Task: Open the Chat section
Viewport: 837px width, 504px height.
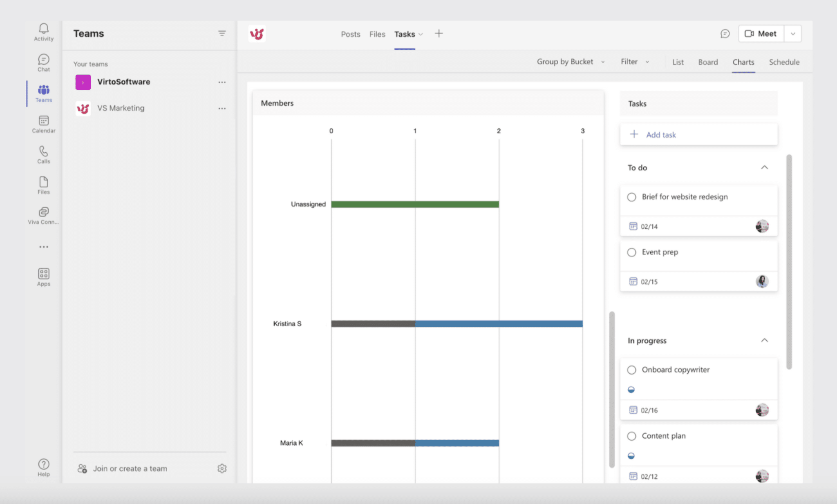Action: tap(43, 62)
